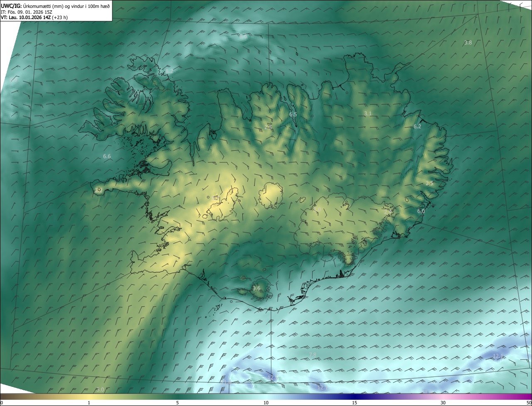Select the valid time 'VT: Lau. 10.01.2026 14Z'
532x406 pixels.
click(x=26, y=17)
